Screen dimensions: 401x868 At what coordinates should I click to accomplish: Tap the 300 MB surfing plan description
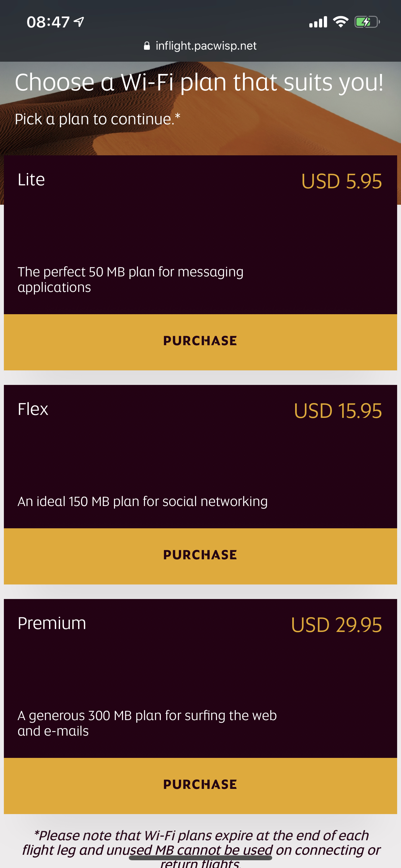(147, 723)
